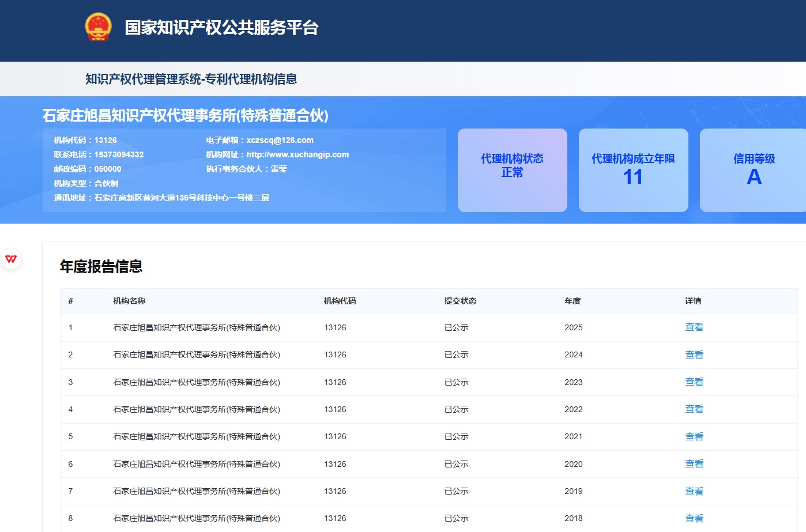Click the 提交状态 column header
The height and width of the screenshot is (532, 806).
(x=460, y=301)
